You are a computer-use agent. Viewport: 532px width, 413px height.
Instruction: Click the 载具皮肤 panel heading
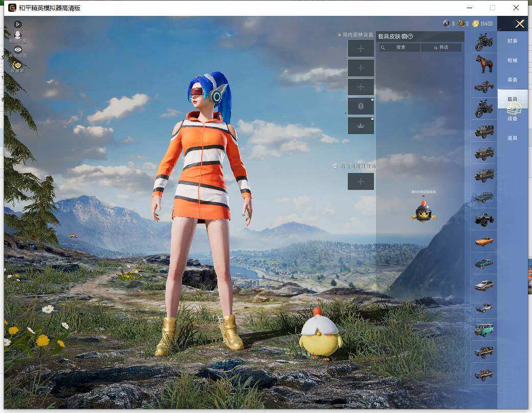point(392,36)
